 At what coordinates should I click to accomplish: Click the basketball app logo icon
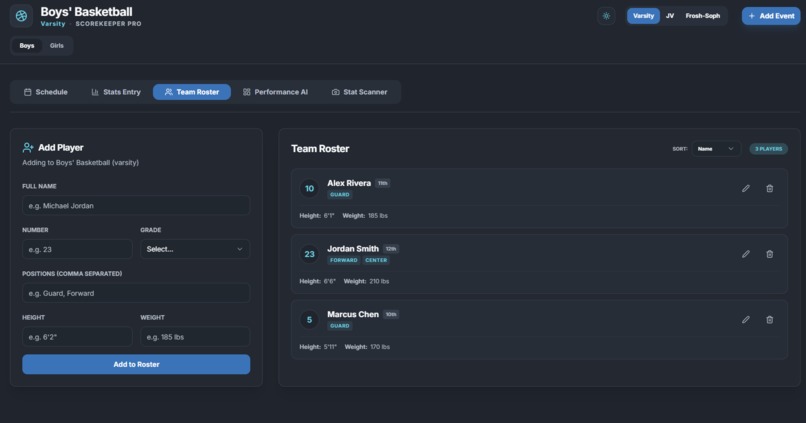tap(21, 16)
